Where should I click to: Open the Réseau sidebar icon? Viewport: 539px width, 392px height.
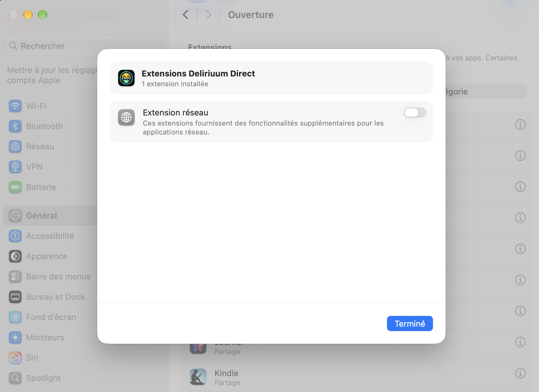[x=15, y=147]
